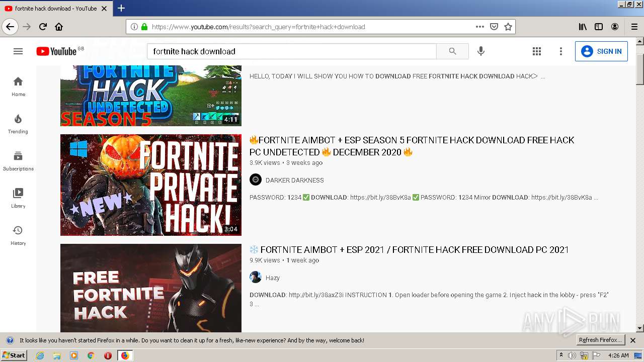
Task: Search with your voice microphone
Action: pos(481,51)
